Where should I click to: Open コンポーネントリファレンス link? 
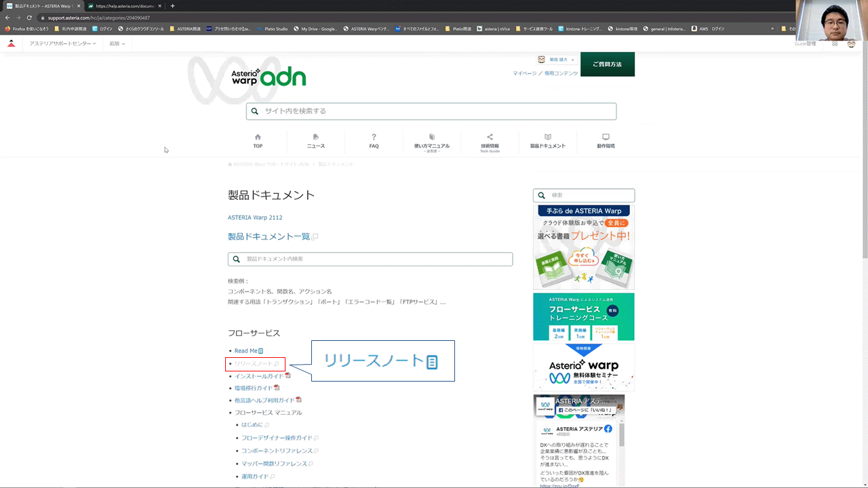277,451
